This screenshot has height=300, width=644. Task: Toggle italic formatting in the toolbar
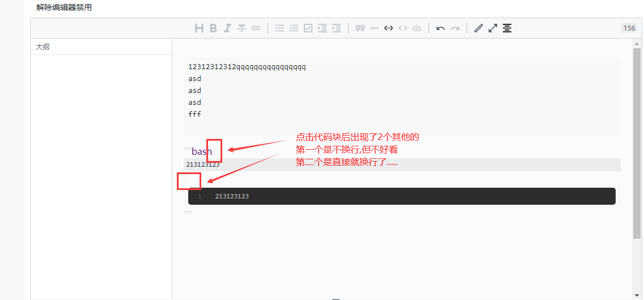click(227, 28)
